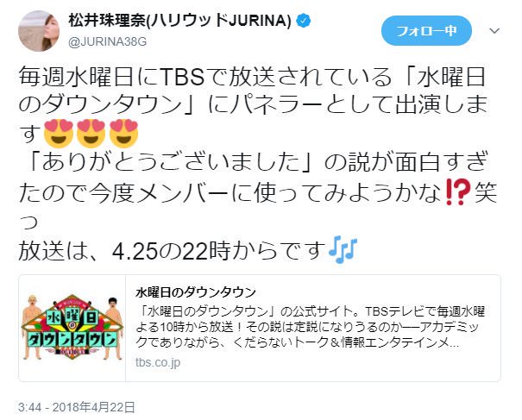This screenshot has width=522, height=420.
Task: Toggle the フォロー中 following button
Action: coord(426,31)
